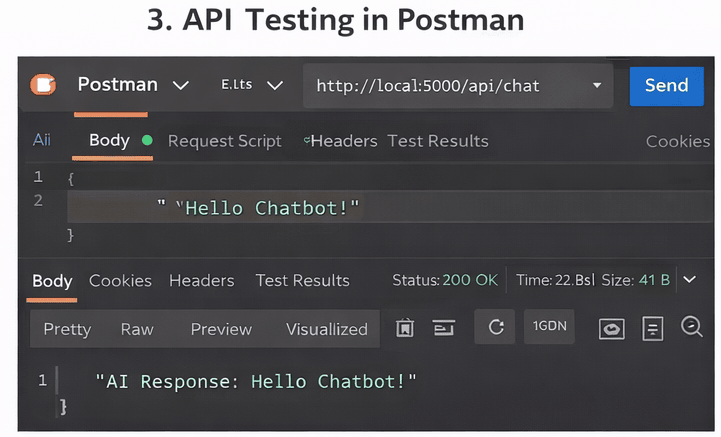721x437 pixels.
Task: Expand the response info chevron after Size
Action: [x=689, y=279]
